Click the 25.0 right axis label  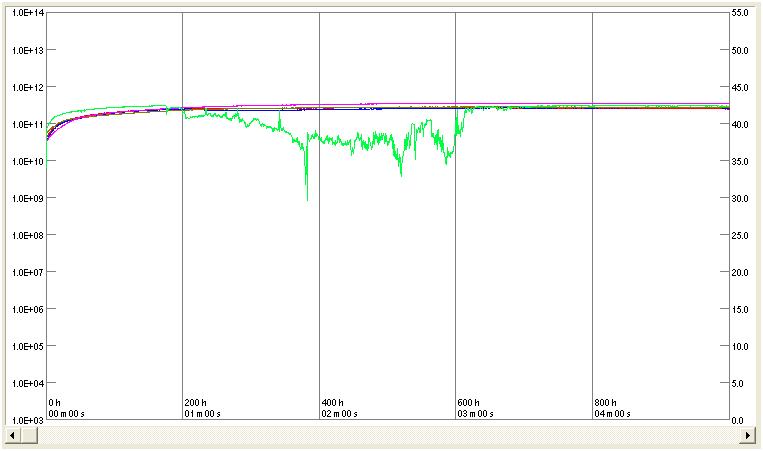point(740,235)
